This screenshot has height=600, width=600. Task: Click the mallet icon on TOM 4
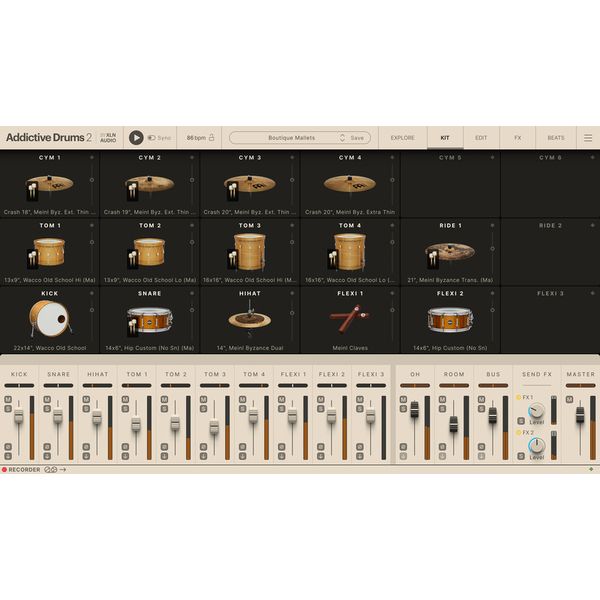tap(333, 259)
